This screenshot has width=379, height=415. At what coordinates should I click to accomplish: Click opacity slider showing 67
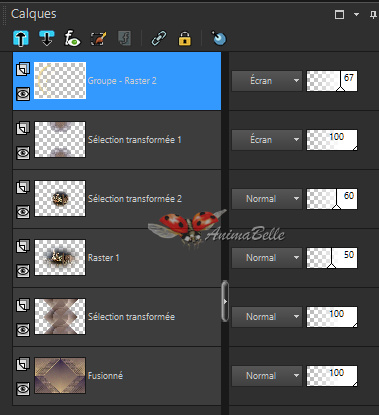[332, 81]
